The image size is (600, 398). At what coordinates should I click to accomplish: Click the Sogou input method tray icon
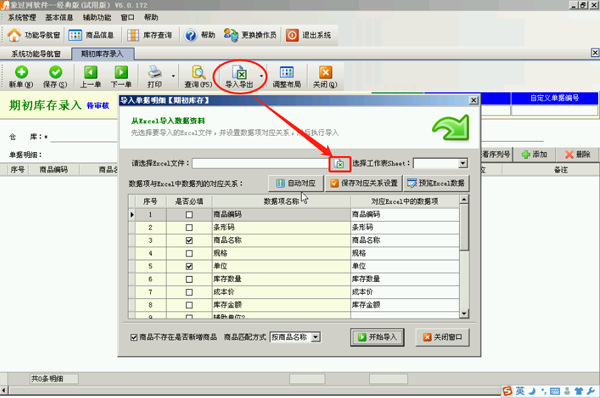tap(507, 391)
